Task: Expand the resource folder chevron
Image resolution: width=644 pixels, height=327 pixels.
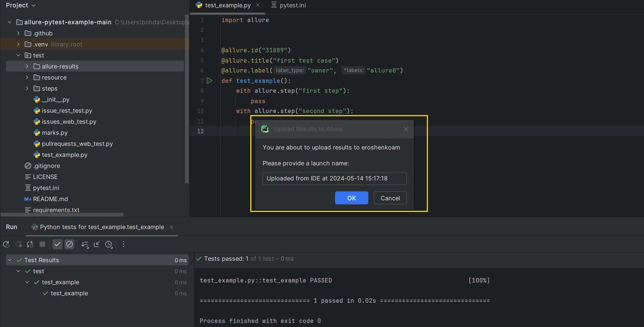Action: (27, 77)
